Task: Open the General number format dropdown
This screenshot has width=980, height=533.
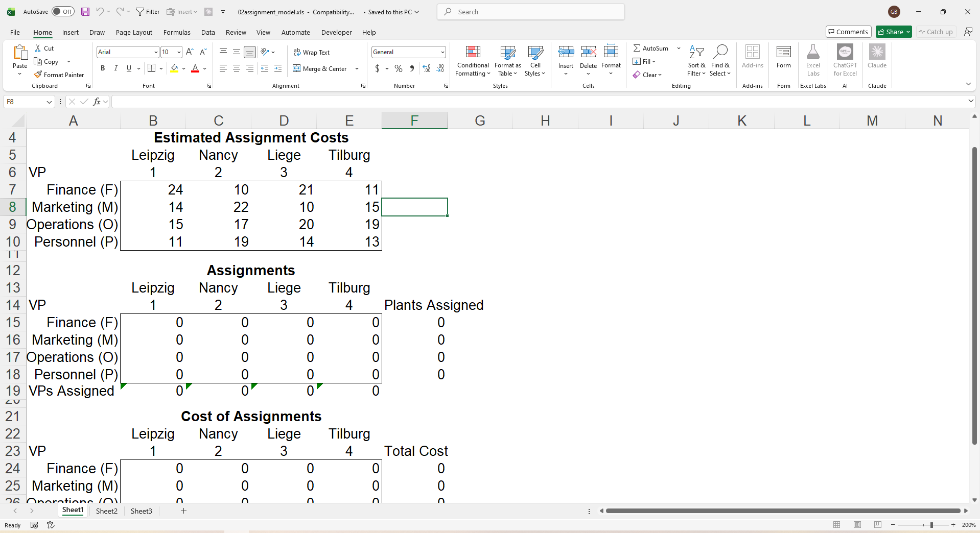Action: (442, 52)
